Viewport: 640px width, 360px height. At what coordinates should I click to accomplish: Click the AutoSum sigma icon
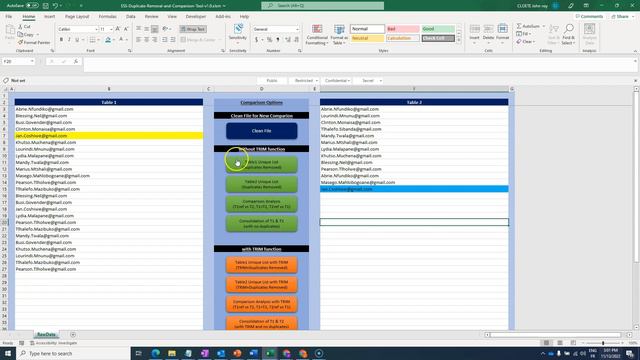(x=519, y=26)
